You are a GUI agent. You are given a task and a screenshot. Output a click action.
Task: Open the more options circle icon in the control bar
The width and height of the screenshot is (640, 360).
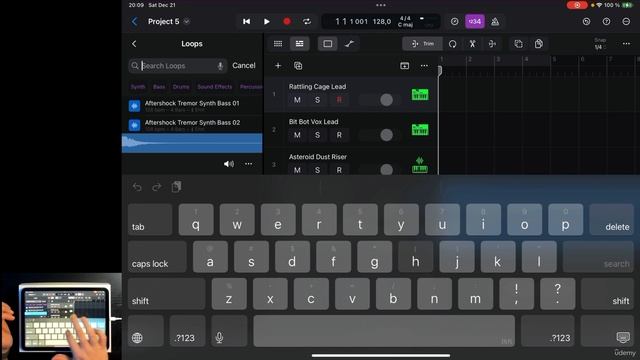[626, 22]
